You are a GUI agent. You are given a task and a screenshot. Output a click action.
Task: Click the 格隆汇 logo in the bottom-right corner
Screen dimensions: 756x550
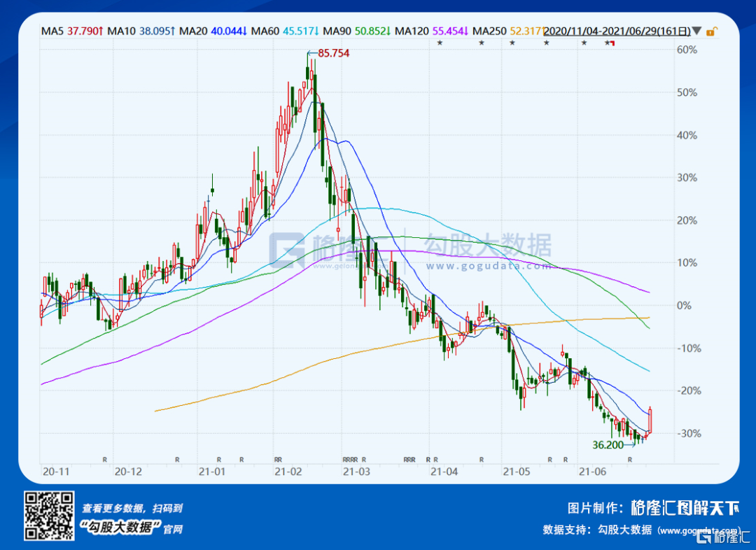(716, 537)
